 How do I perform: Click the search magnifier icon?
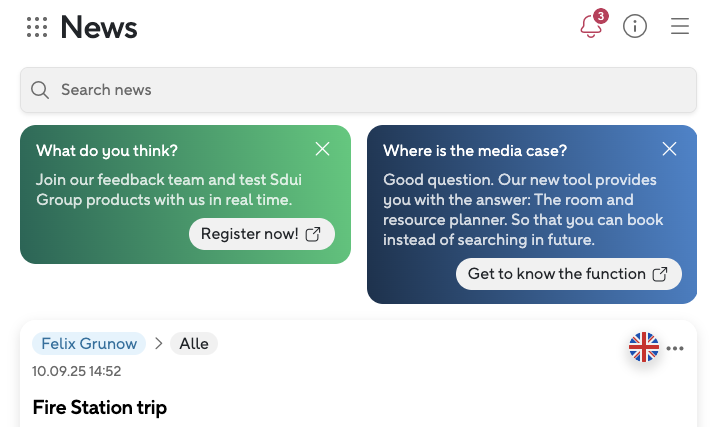coord(40,90)
